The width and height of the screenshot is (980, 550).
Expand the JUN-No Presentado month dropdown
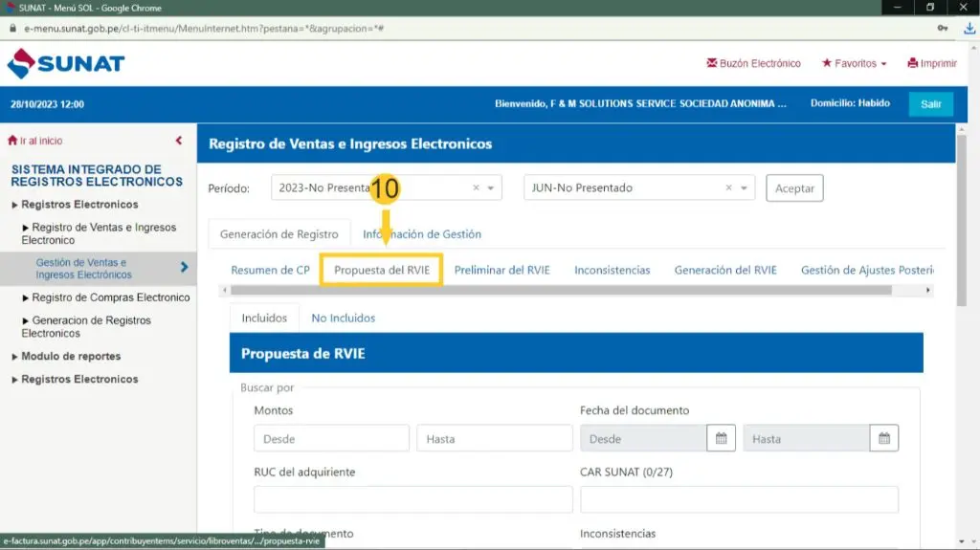pyautogui.click(x=745, y=188)
